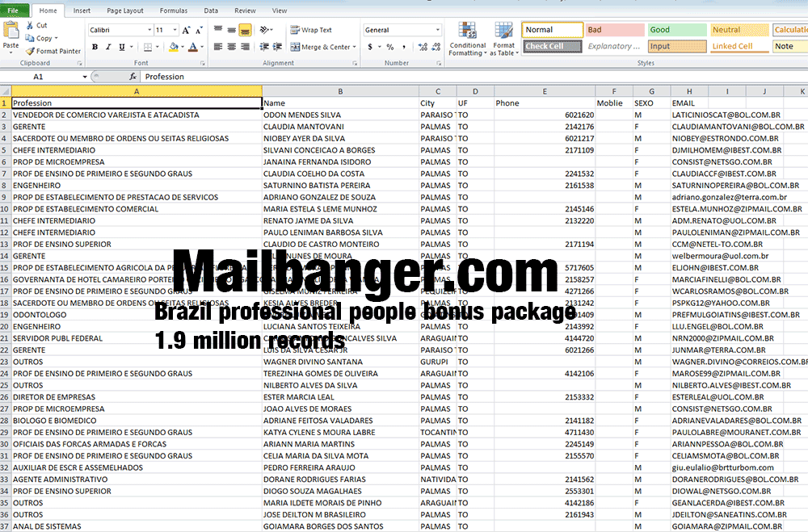Toggle bottom align button
The height and width of the screenshot is (532, 808).
[x=246, y=30]
